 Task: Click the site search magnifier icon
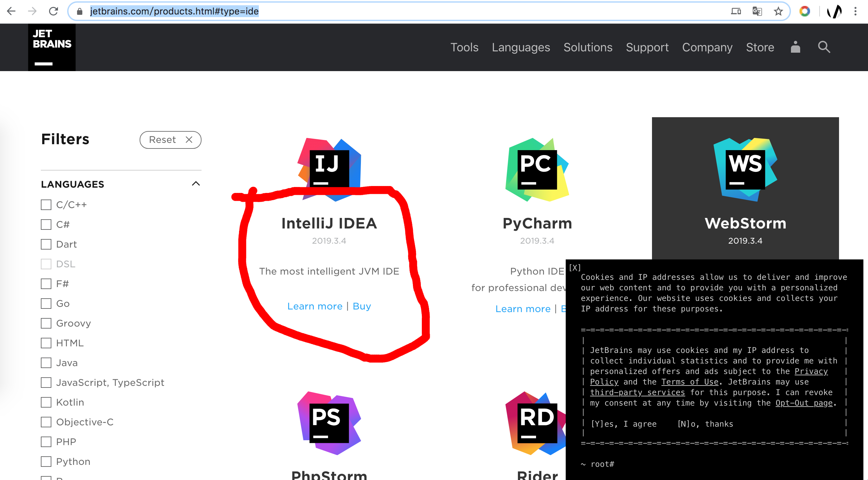(x=824, y=47)
